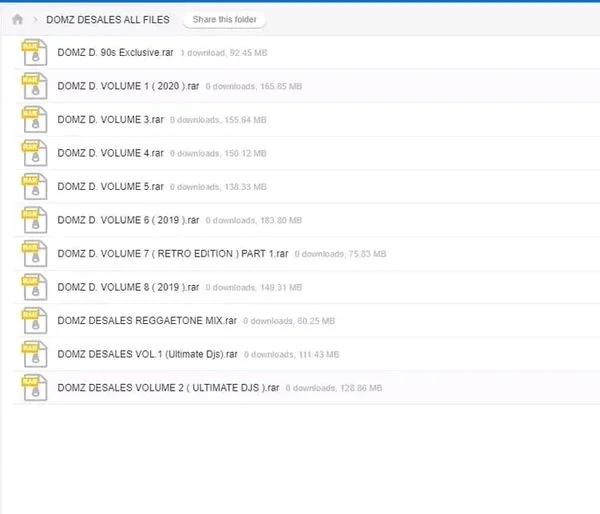Open DOMZ D. VOLUME 4.rar
This screenshot has height=514, width=600.
[111, 153]
